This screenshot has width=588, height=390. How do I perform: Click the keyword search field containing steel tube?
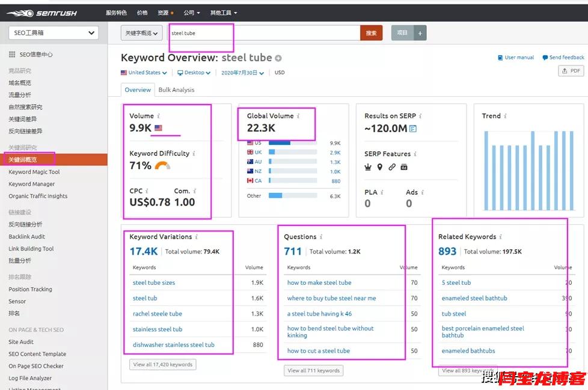[x=263, y=33]
